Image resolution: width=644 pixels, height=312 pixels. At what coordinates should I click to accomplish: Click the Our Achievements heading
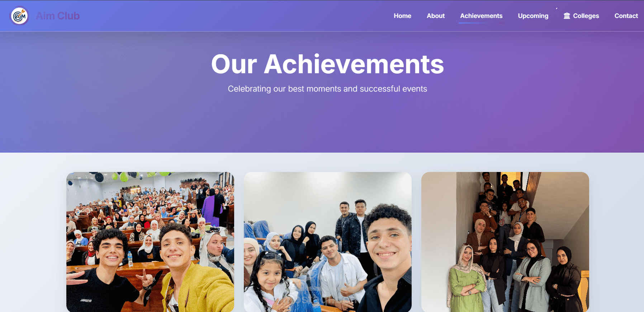point(327,64)
